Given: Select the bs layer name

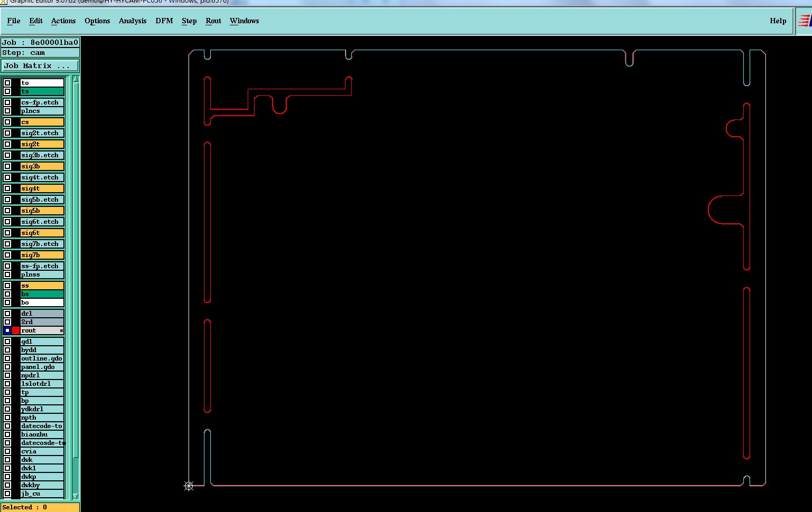Looking at the screenshot, I should [x=42, y=294].
